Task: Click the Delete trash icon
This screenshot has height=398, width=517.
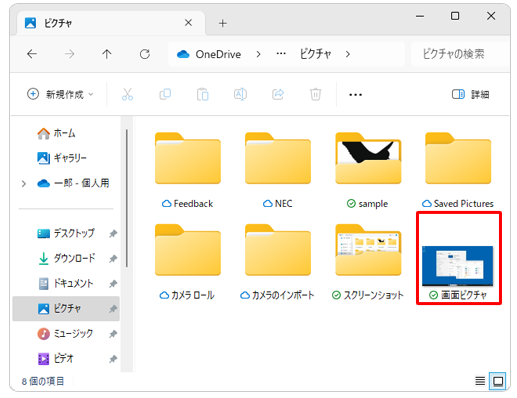Action: [315, 94]
